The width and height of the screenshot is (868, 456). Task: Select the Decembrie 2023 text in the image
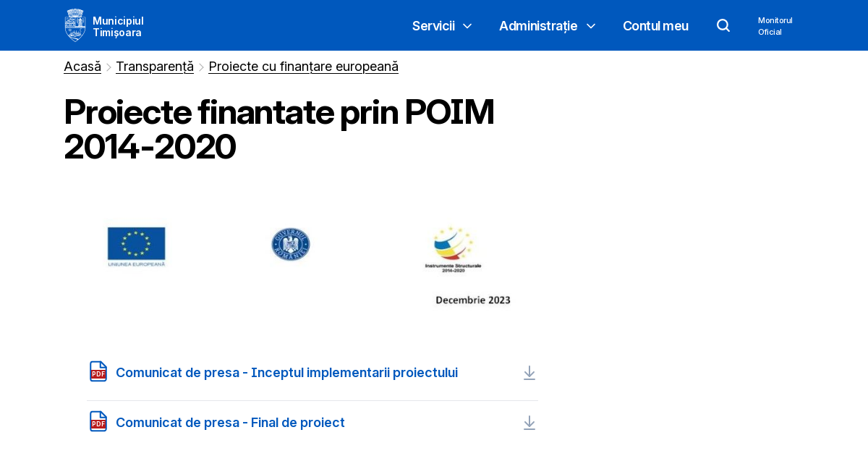tap(472, 299)
